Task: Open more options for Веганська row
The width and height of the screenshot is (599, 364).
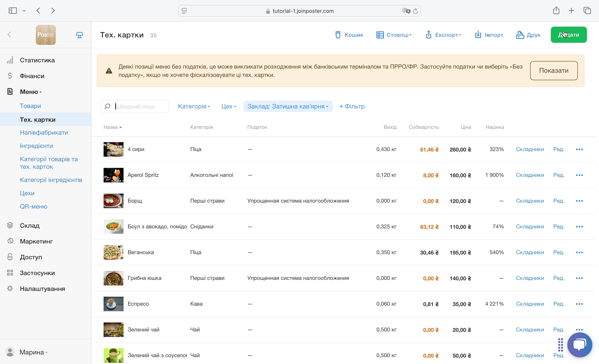Action: 579,252
